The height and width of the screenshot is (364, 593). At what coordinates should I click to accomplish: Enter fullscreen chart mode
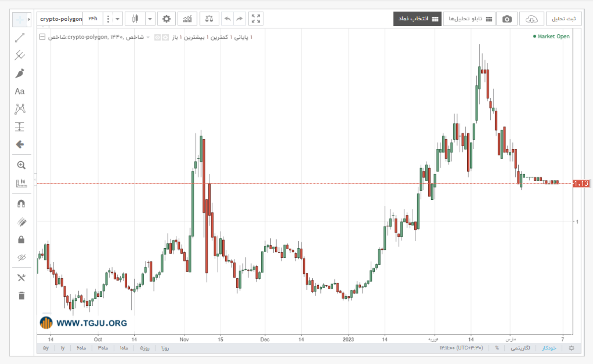(256, 19)
